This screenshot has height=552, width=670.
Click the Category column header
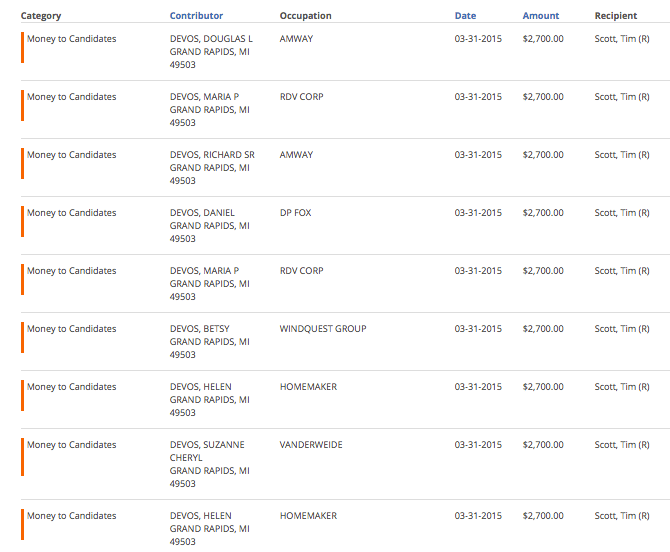coord(40,16)
